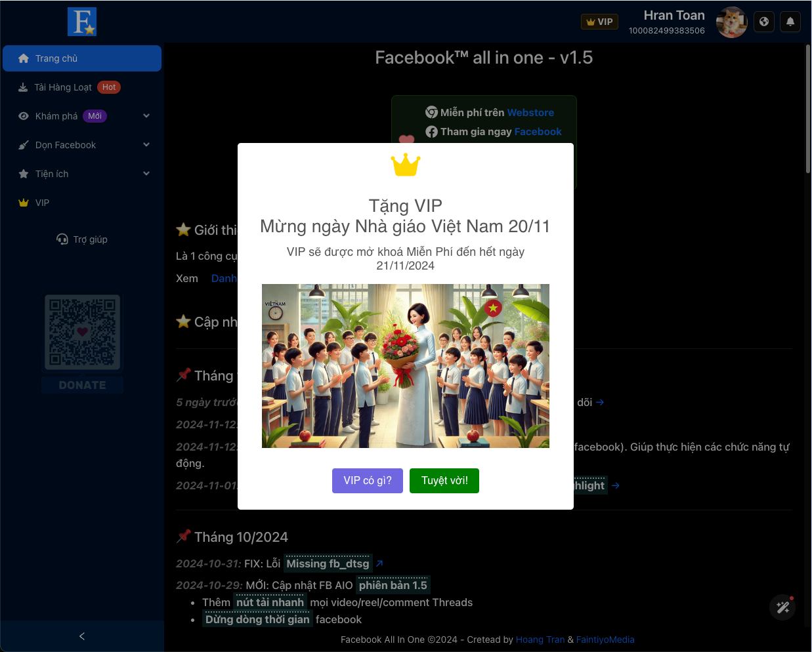The width and height of the screenshot is (812, 652).
Task: Collapse the sidebar with the left arrow
Action: pyautogui.click(x=82, y=636)
